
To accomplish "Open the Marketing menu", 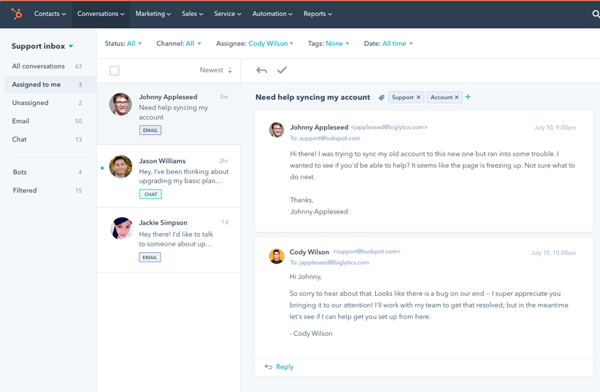I will coord(153,14).
